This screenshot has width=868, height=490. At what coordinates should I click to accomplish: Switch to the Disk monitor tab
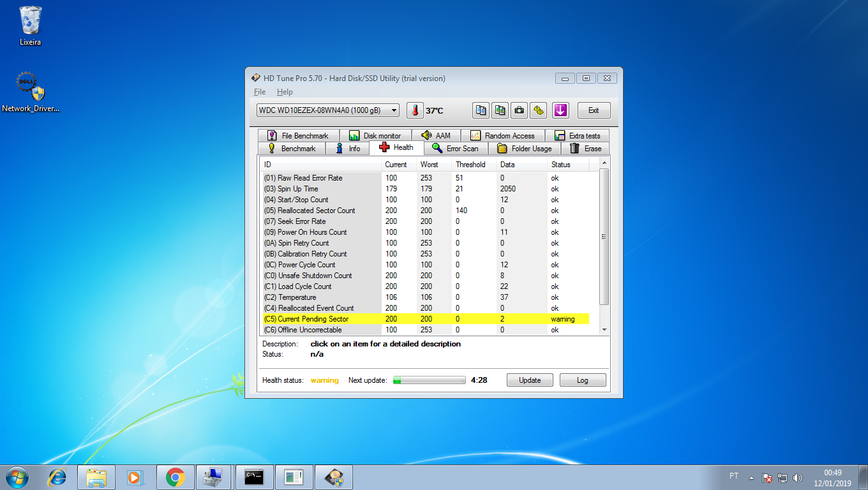click(375, 135)
